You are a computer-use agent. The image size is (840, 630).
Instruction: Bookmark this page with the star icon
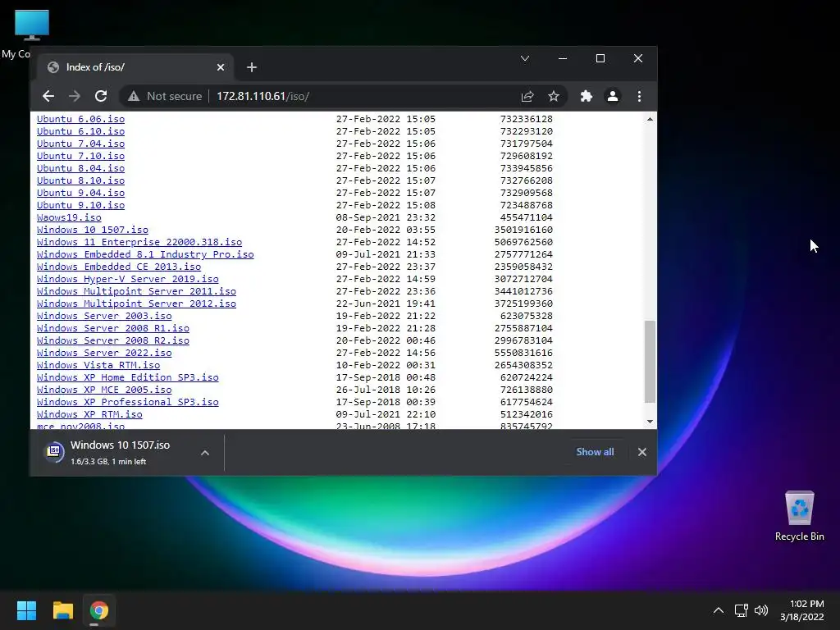554,97
